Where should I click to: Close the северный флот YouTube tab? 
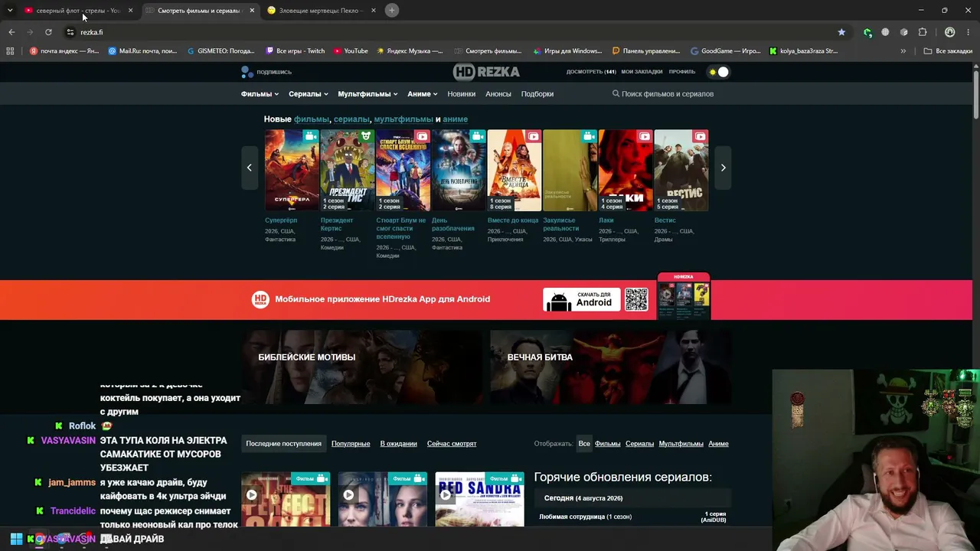coord(130,10)
